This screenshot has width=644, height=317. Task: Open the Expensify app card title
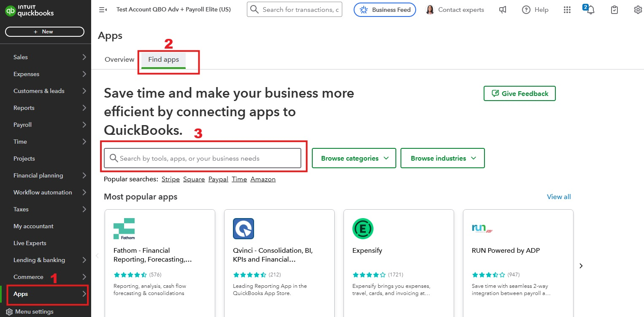pyautogui.click(x=367, y=251)
